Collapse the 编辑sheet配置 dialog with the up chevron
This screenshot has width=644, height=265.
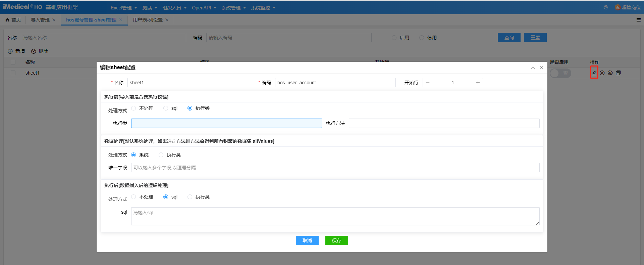point(533,68)
